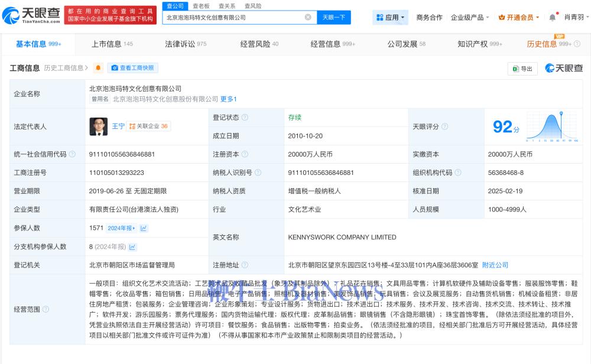Click the 天眼一下 search button
The width and height of the screenshot is (591, 364).
pyautogui.click(x=333, y=17)
